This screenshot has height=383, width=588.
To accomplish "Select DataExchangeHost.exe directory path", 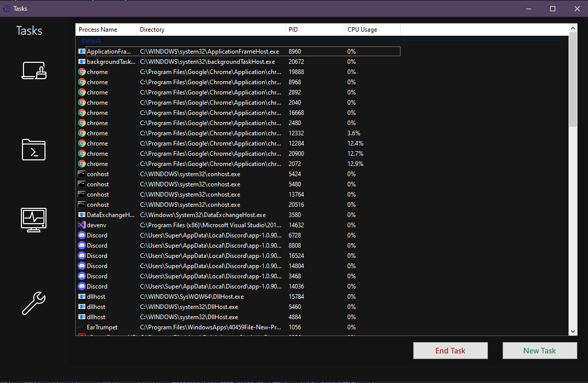I will pyautogui.click(x=203, y=214).
